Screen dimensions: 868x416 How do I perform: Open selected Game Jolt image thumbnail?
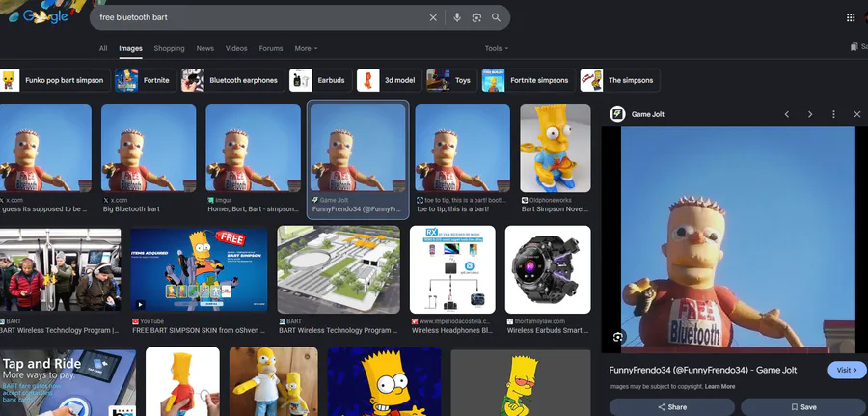pyautogui.click(x=358, y=148)
